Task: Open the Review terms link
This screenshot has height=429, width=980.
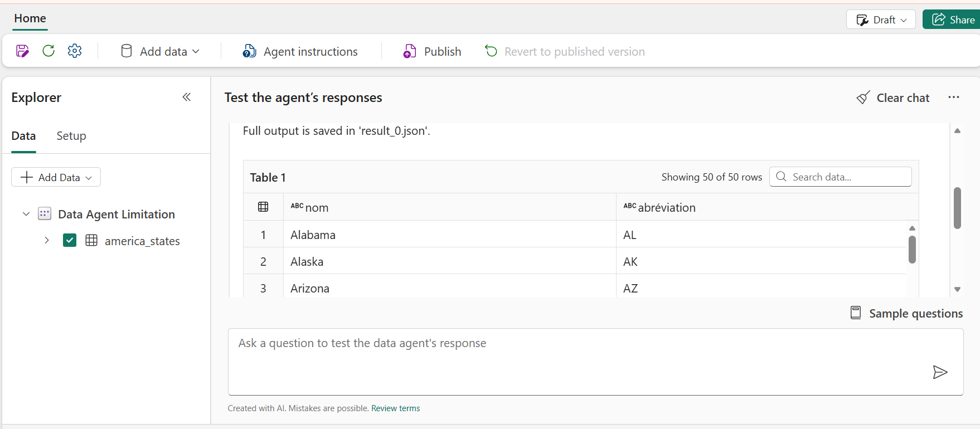Action: point(396,408)
